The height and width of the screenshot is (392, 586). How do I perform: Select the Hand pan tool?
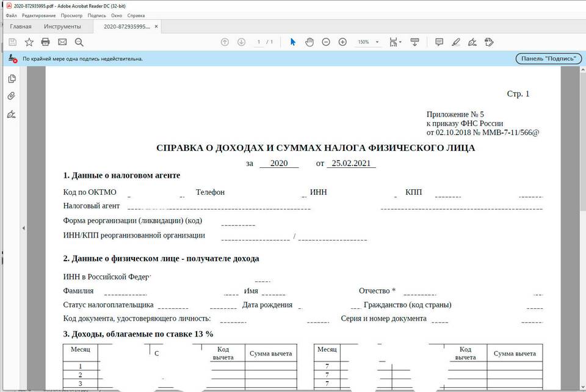tap(309, 42)
